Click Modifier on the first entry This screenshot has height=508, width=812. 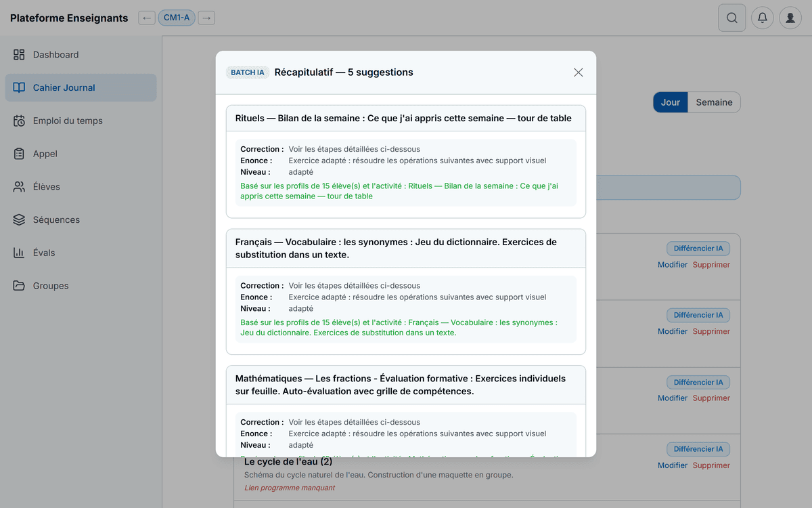pos(673,265)
